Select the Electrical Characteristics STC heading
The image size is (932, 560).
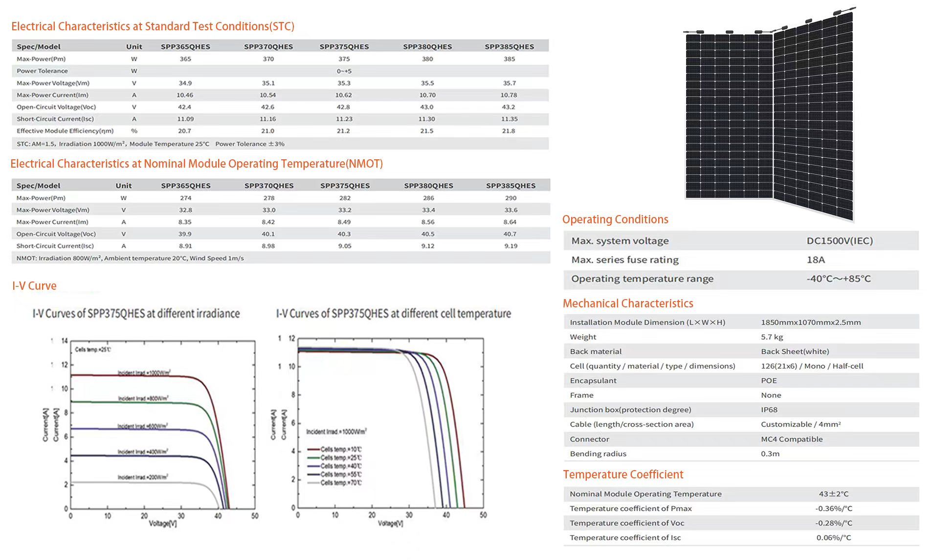tap(153, 26)
